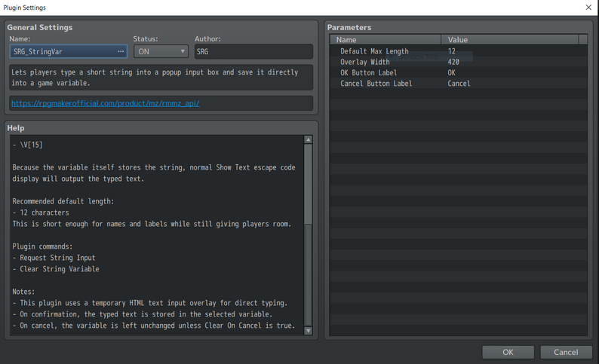The width and height of the screenshot is (599, 364).
Task: Select the OK Button Label parameter row
Action: coord(459,72)
